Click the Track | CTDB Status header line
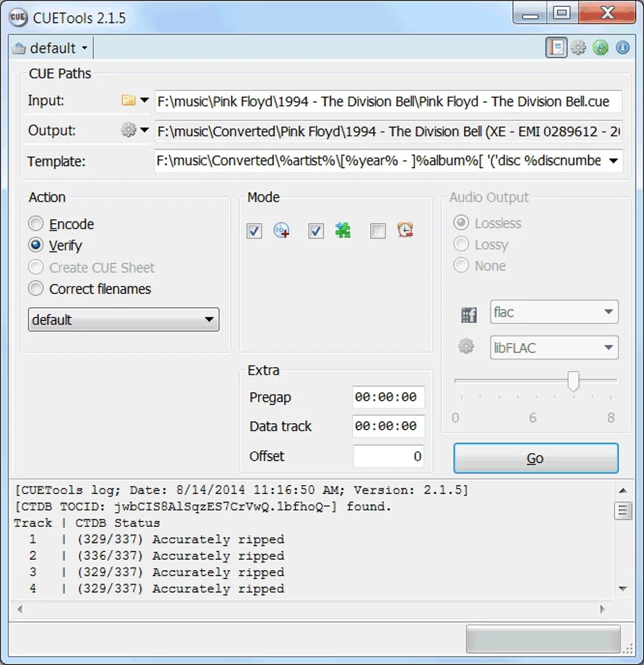The width and height of the screenshot is (644, 665). tap(87, 523)
